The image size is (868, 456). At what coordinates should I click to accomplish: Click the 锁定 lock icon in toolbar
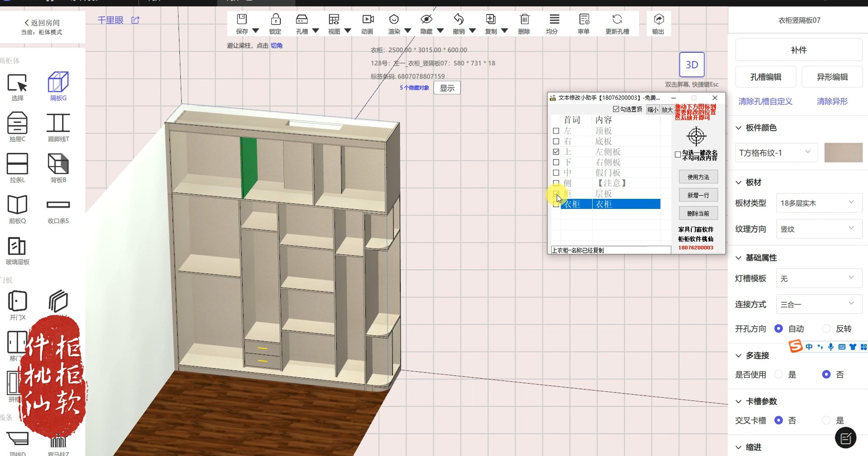pyautogui.click(x=275, y=20)
